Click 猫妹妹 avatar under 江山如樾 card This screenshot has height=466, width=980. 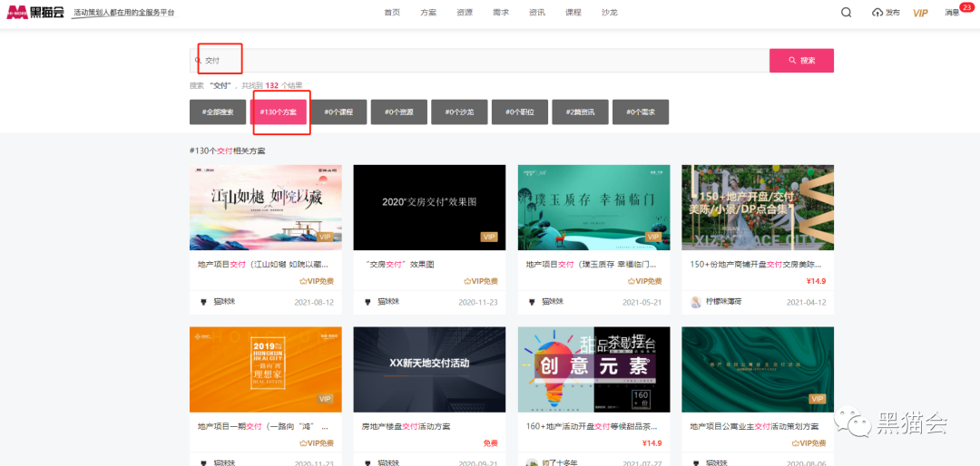(203, 302)
